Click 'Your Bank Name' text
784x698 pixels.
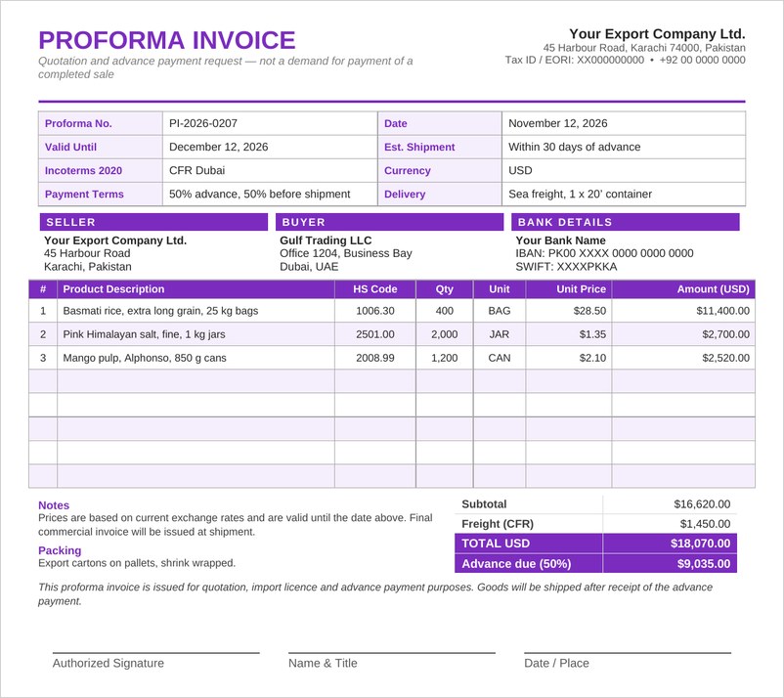(x=560, y=240)
